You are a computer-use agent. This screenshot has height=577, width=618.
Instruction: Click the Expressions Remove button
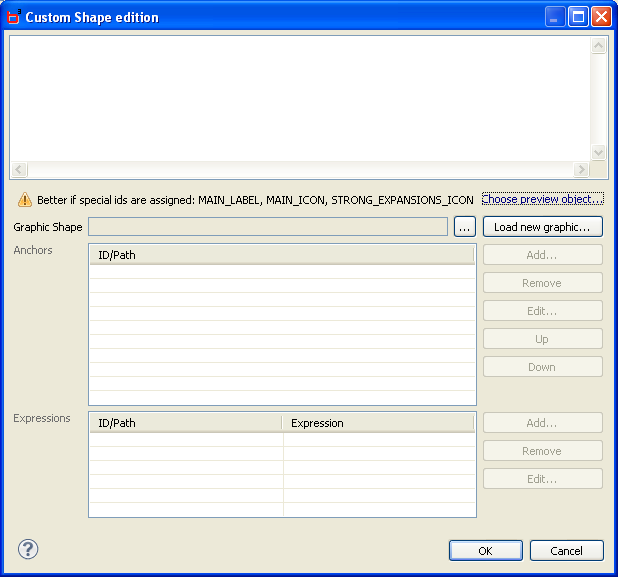(543, 451)
